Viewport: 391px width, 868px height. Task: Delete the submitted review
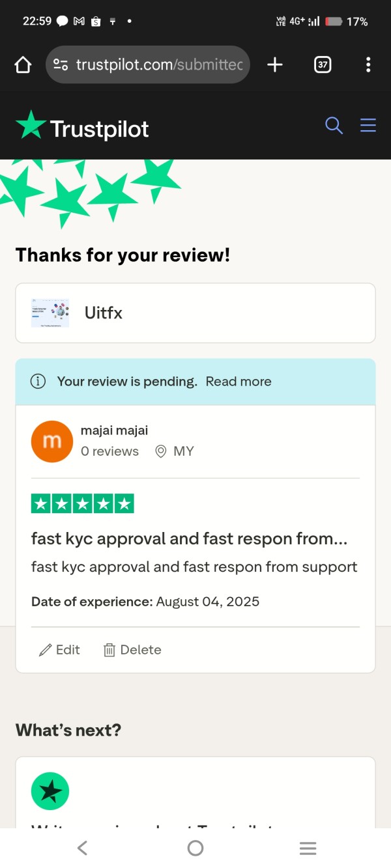(x=132, y=650)
